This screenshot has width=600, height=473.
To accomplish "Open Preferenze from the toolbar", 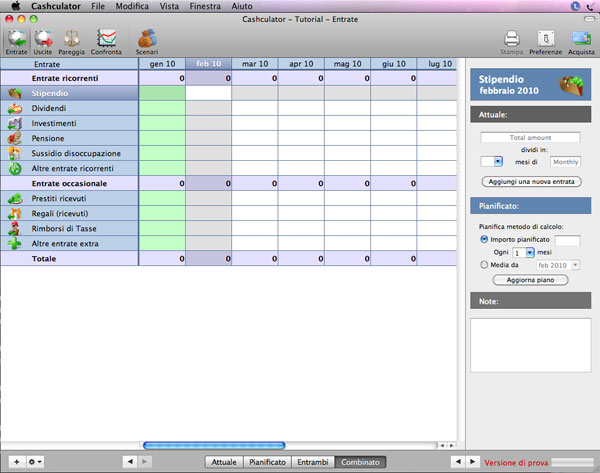I will click(546, 42).
